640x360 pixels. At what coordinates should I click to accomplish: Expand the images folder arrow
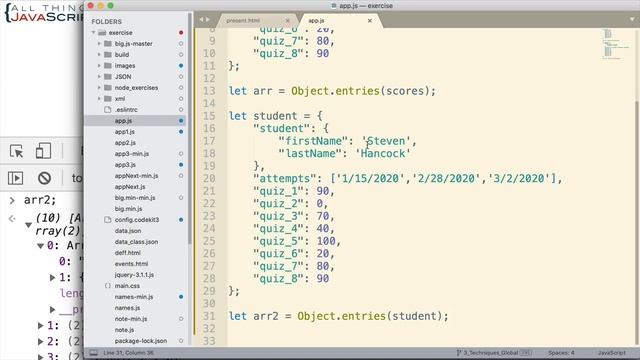[x=99, y=65]
